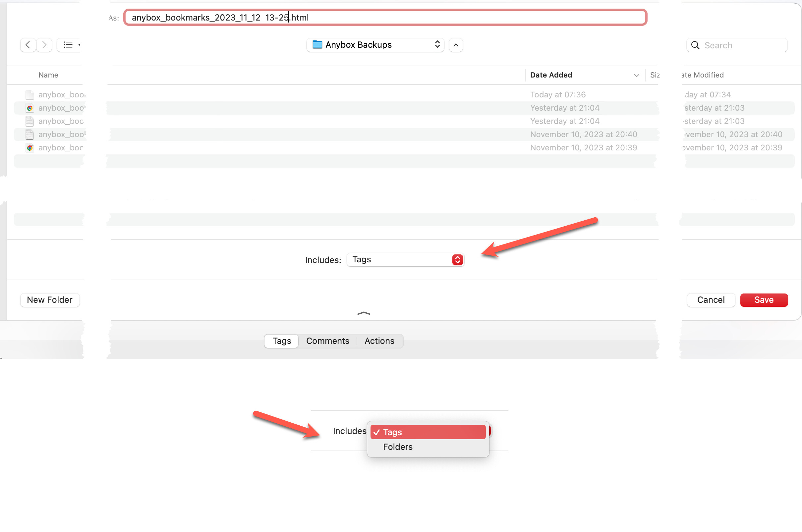Open the Includes Tags popup button
Screen dimensions: 802x532
(x=405, y=260)
